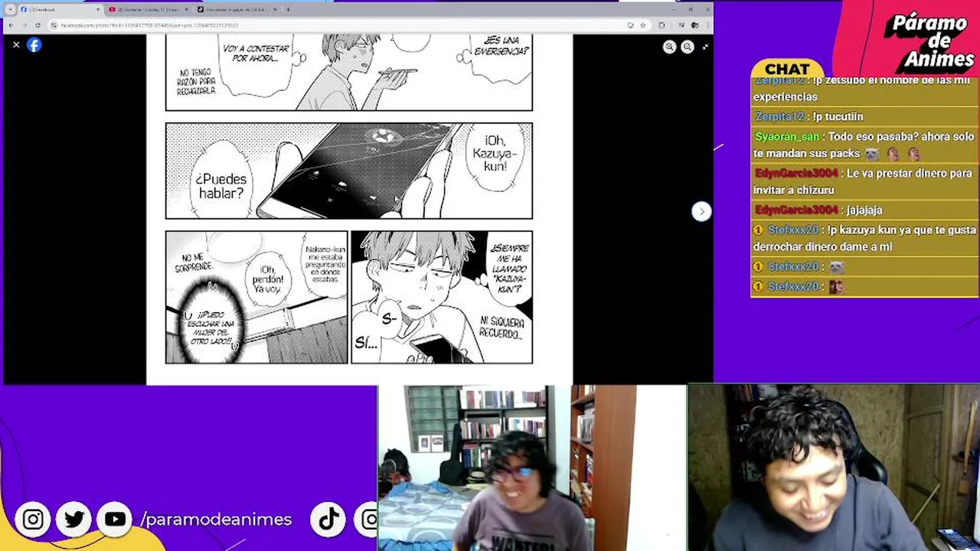The height and width of the screenshot is (551, 980).
Task: Click the /paramodeanimes handle text
Action: pos(216,520)
